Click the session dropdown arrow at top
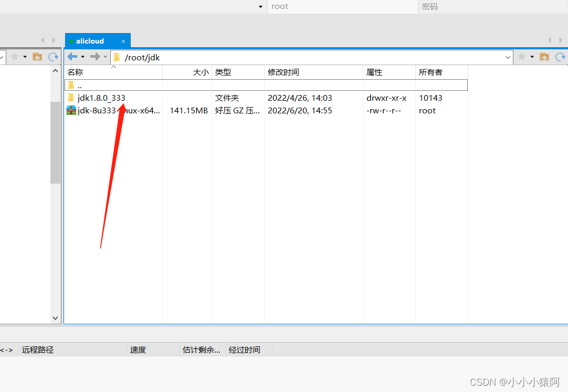Image resolution: width=568 pixels, height=392 pixels. click(x=260, y=6)
